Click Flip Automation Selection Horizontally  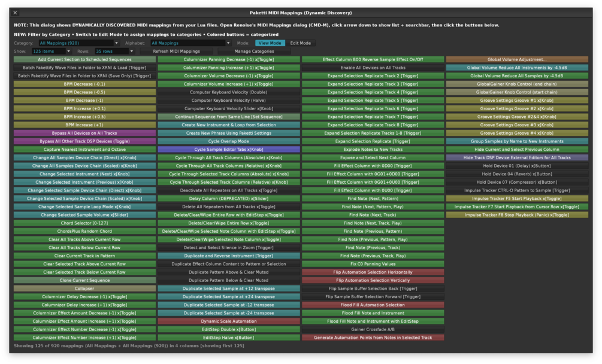[x=373, y=272]
